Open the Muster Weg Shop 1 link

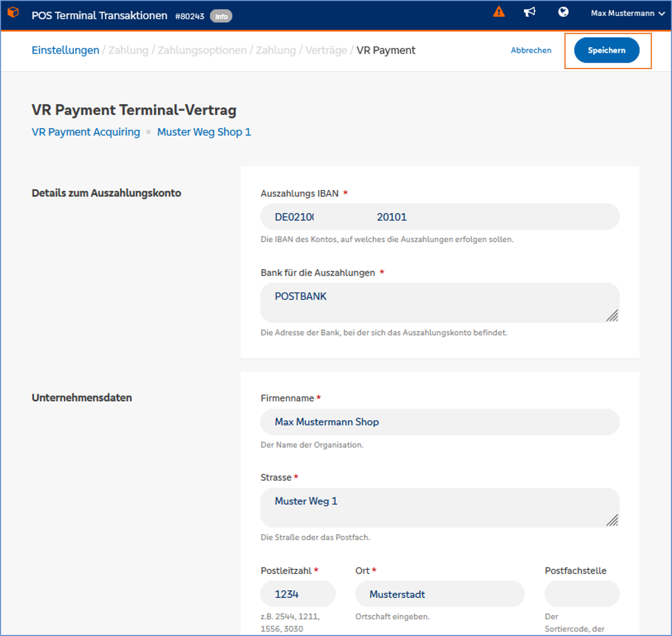[x=204, y=132]
